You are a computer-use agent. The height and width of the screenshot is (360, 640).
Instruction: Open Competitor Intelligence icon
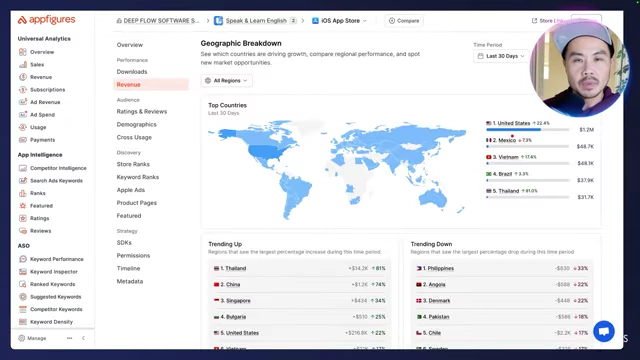(x=23, y=168)
